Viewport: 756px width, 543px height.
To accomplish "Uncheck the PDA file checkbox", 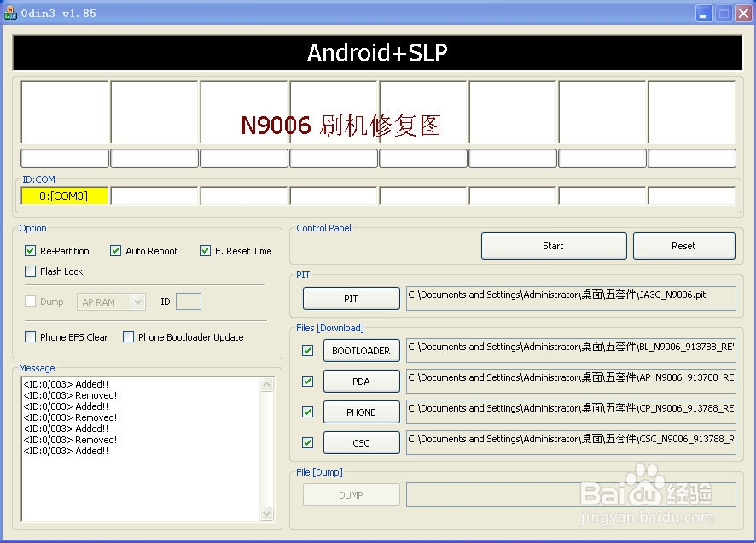I will tap(308, 382).
